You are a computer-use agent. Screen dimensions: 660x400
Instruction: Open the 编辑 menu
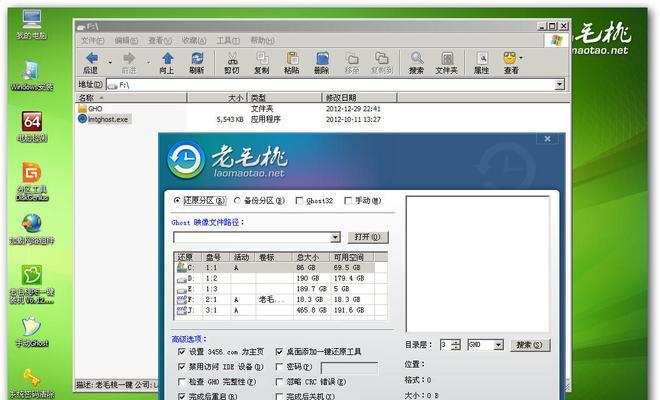[x=126, y=40]
